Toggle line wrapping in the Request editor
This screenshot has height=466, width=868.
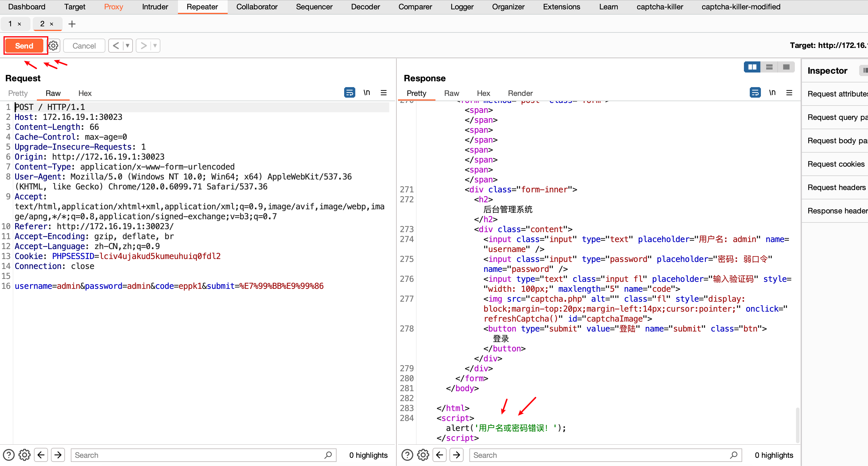pos(349,92)
